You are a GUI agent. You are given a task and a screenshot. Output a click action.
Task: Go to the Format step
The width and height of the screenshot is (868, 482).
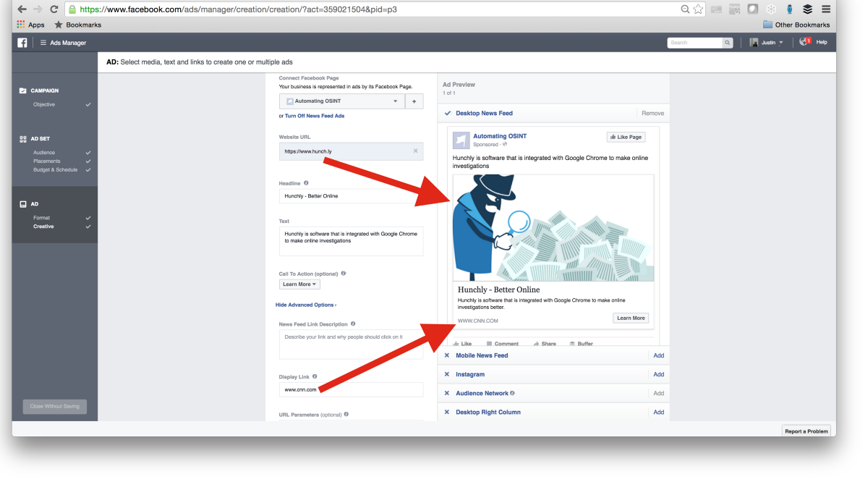41,217
